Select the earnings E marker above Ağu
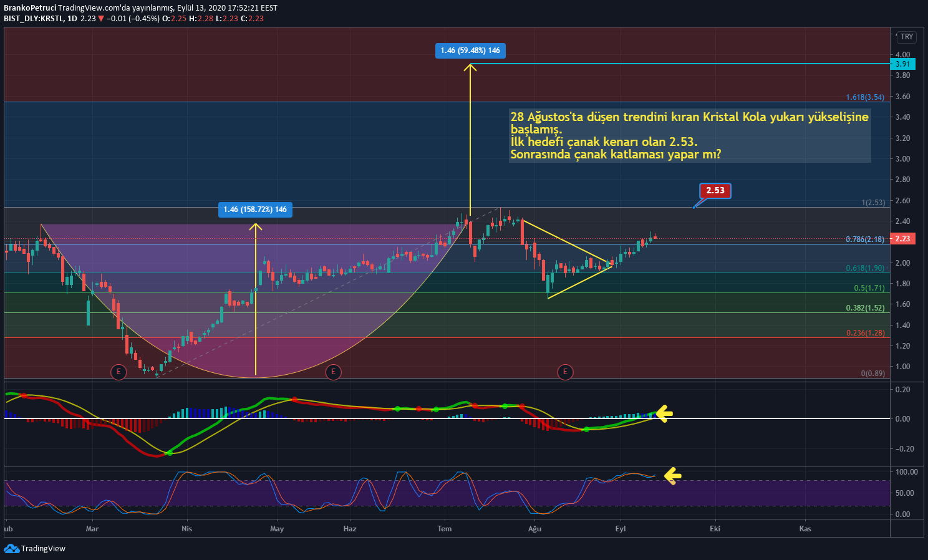Screen dimensions: 928x560 click(x=565, y=372)
